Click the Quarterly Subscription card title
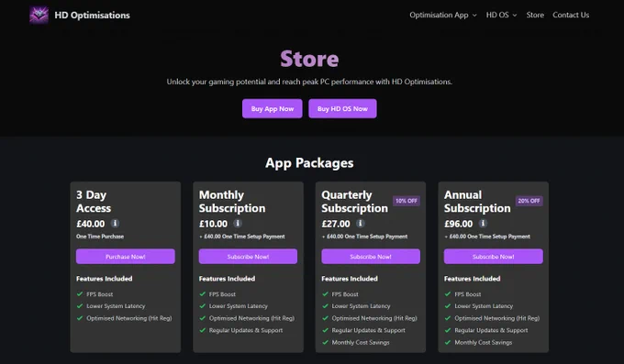 click(x=354, y=202)
